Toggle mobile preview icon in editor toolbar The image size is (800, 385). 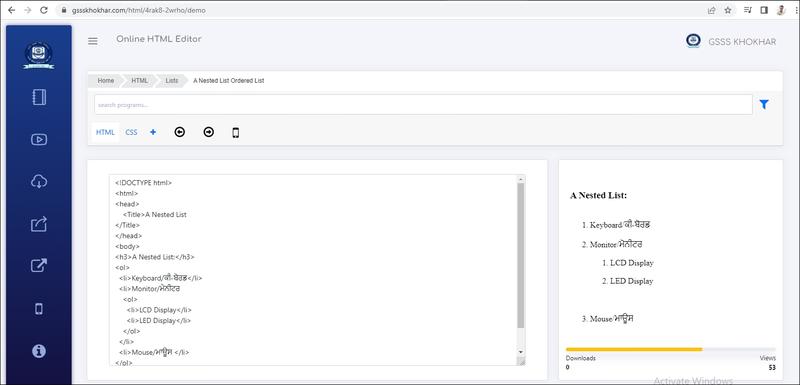(235, 133)
